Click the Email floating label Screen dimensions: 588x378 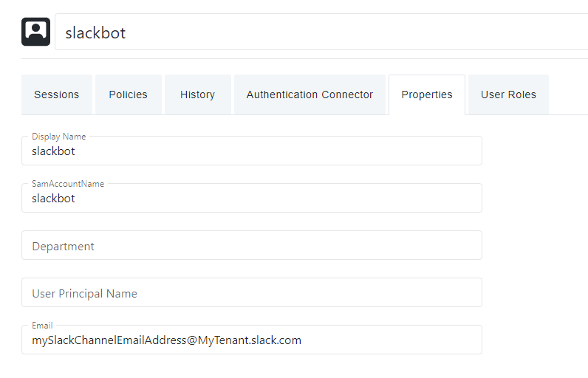click(42, 326)
